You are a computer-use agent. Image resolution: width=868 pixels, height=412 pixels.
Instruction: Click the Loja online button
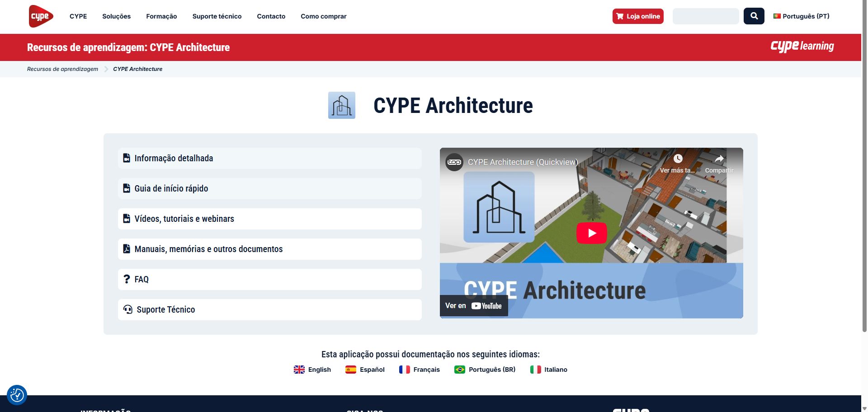click(x=637, y=16)
